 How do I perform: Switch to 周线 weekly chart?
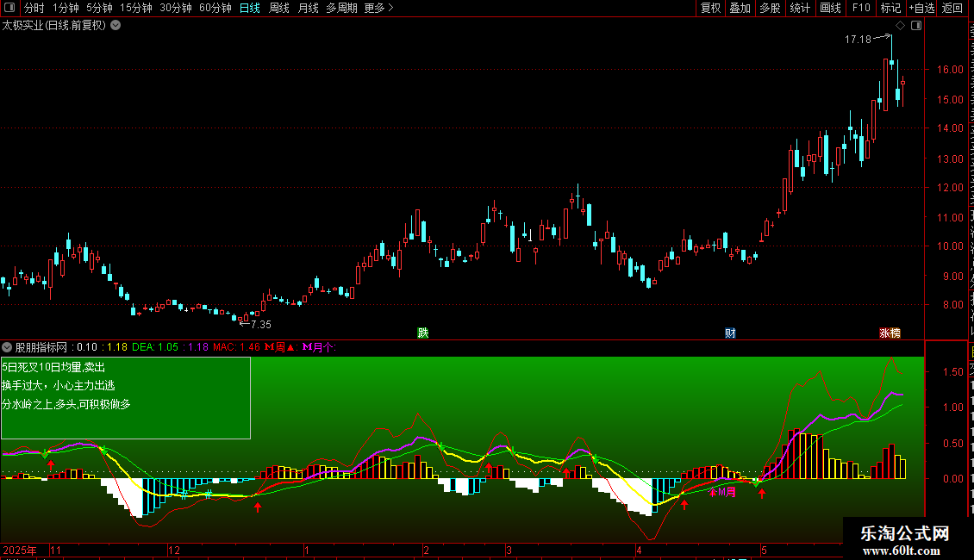pyautogui.click(x=279, y=8)
